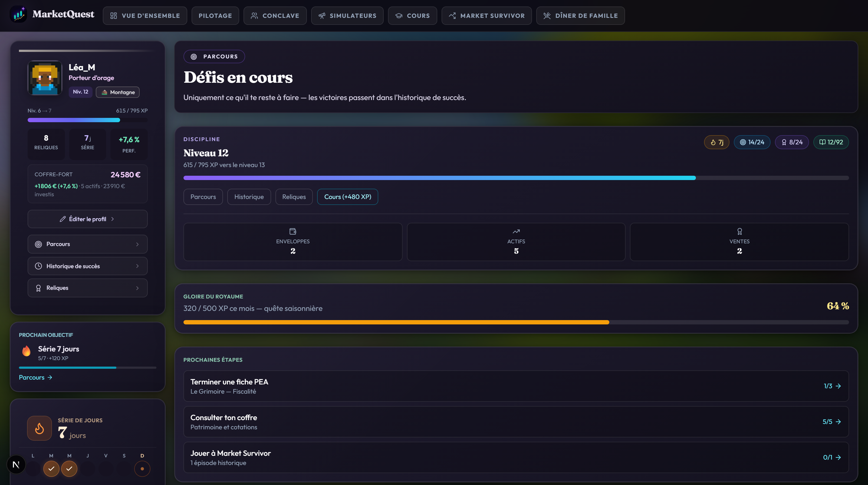Toggle the L (lundi) day circle

pos(33,469)
